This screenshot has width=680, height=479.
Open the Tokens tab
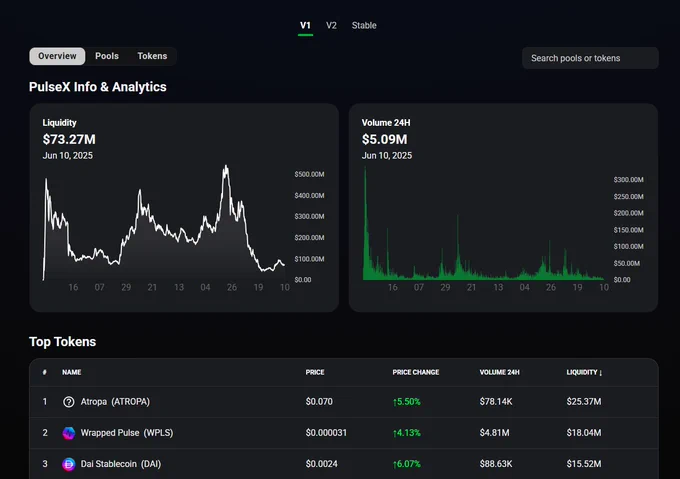pyautogui.click(x=152, y=56)
